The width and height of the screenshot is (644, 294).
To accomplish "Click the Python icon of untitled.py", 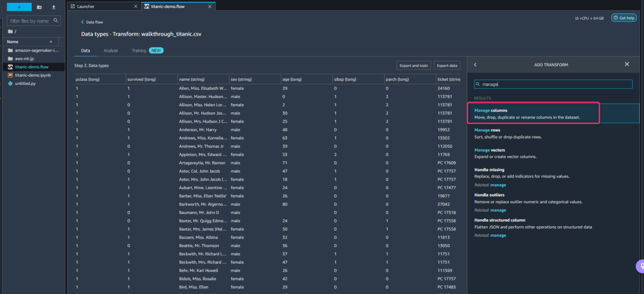I will point(10,83).
